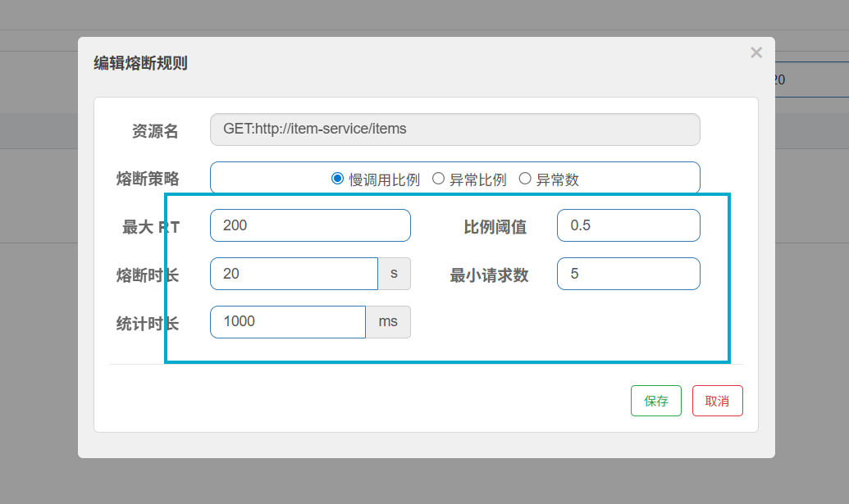This screenshot has width=849, height=504.
Task: Select the 异常数 radio option
Action: [x=525, y=179]
